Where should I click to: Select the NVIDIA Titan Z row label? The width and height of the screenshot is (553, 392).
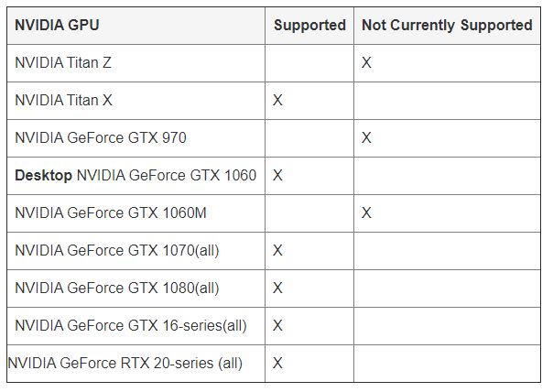coord(63,62)
